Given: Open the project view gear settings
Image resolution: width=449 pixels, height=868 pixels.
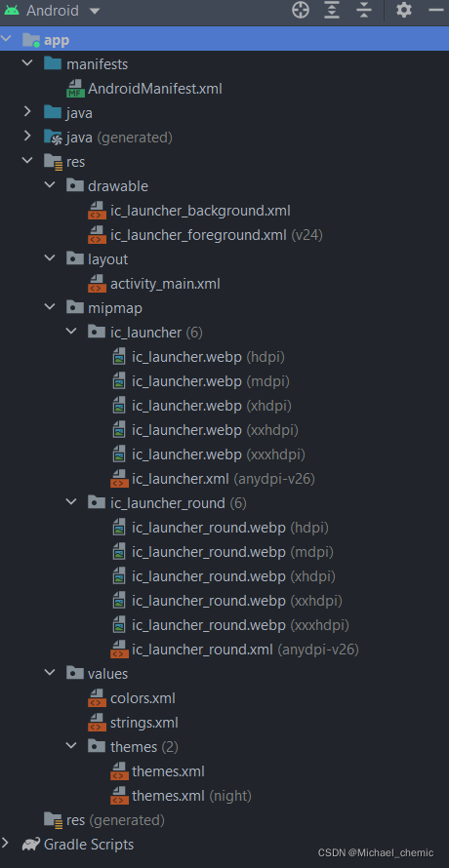Looking at the screenshot, I should (x=404, y=10).
